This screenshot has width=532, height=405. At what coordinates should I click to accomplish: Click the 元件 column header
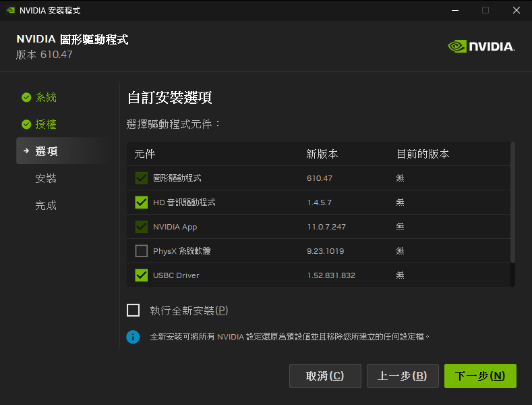pyautogui.click(x=145, y=154)
